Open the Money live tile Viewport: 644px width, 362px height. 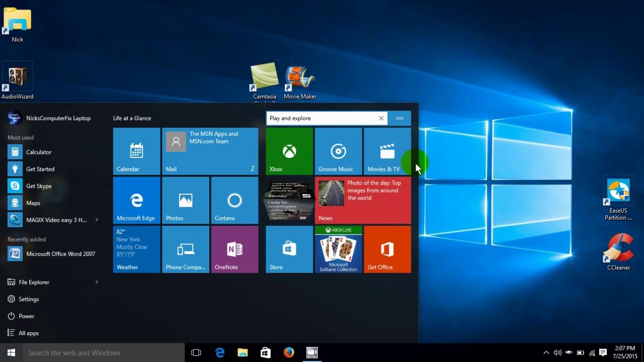pos(289,200)
